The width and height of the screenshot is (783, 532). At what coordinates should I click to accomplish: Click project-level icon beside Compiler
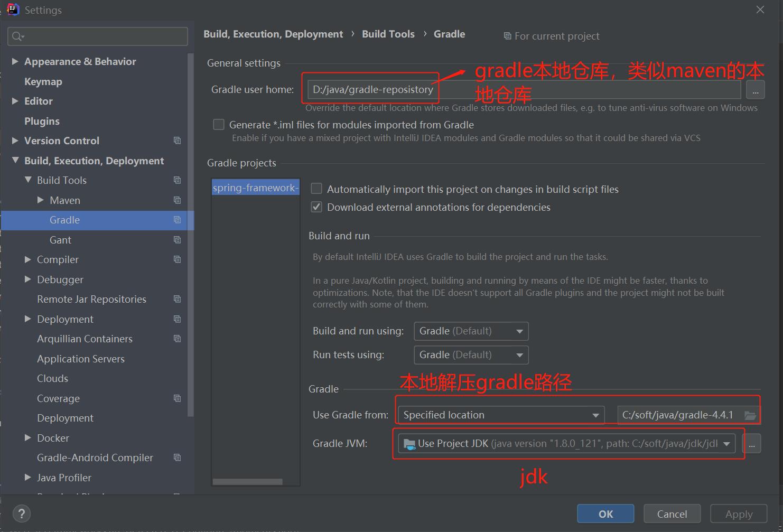click(177, 259)
